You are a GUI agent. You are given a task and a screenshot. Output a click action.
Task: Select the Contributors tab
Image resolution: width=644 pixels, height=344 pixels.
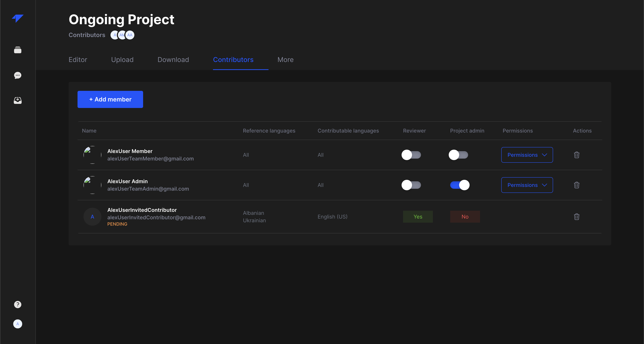coord(233,60)
